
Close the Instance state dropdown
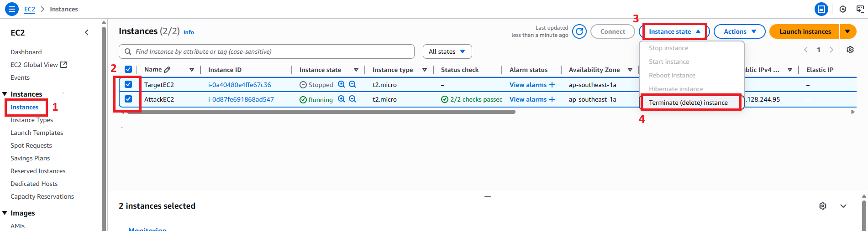point(674,31)
